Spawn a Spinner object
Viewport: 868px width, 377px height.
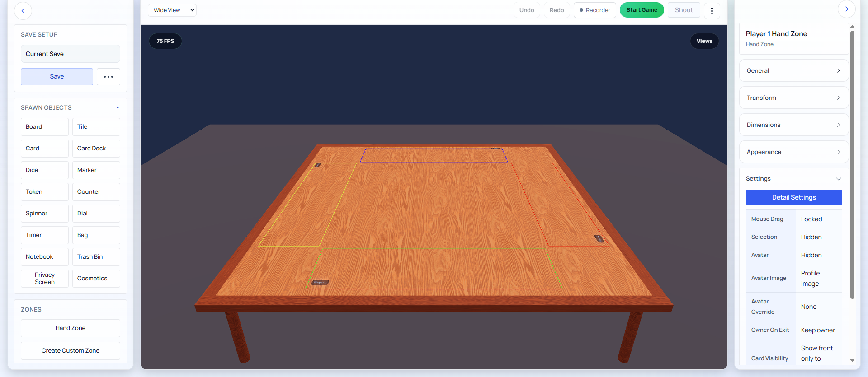(45, 214)
